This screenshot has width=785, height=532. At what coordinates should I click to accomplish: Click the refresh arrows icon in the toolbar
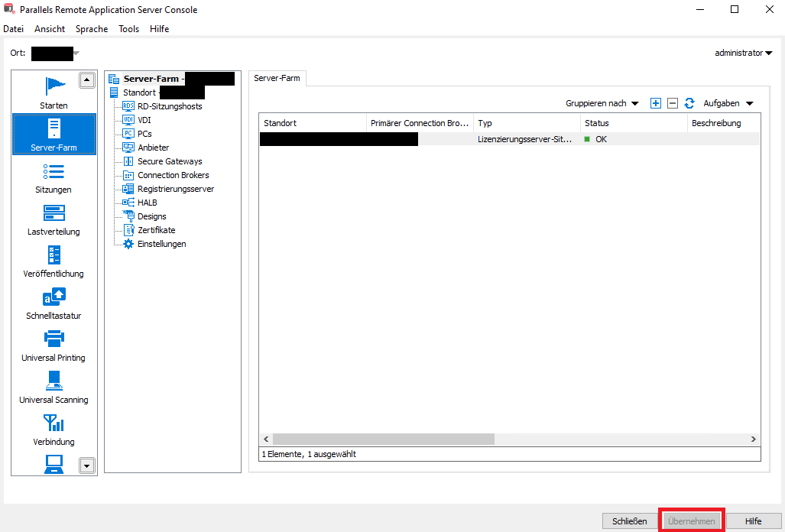(689, 103)
